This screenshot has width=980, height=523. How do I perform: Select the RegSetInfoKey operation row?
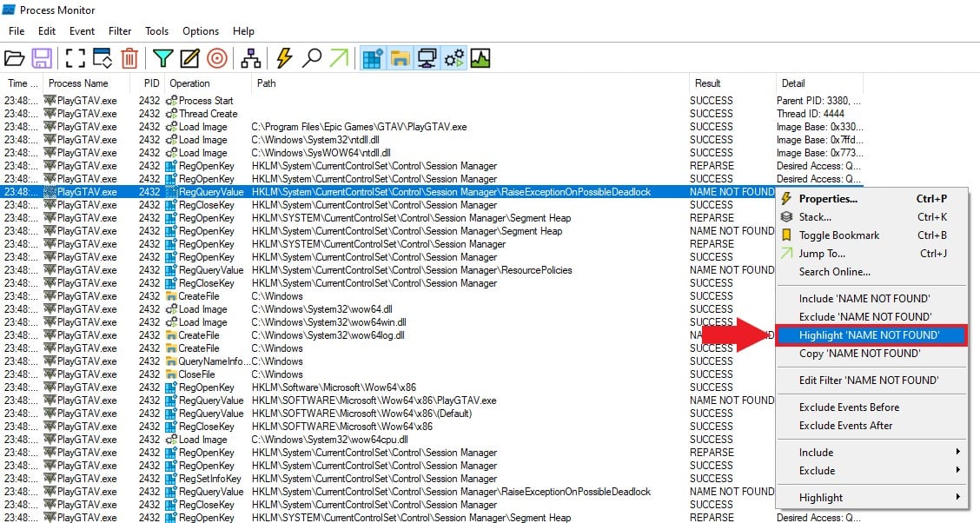[387, 479]
